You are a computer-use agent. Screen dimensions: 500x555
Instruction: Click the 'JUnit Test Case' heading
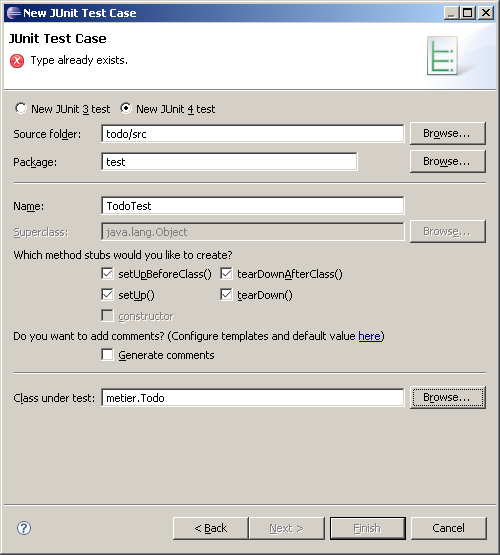[57, 38]
